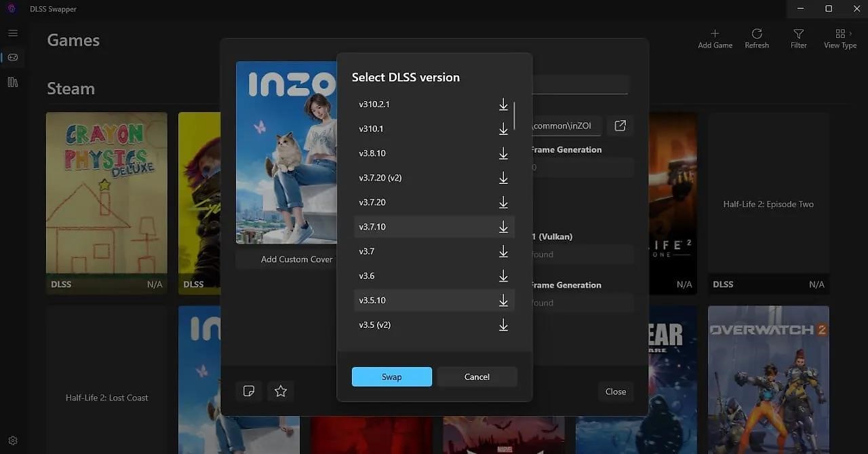Click the download icon beside v3.7

(503, 251)
